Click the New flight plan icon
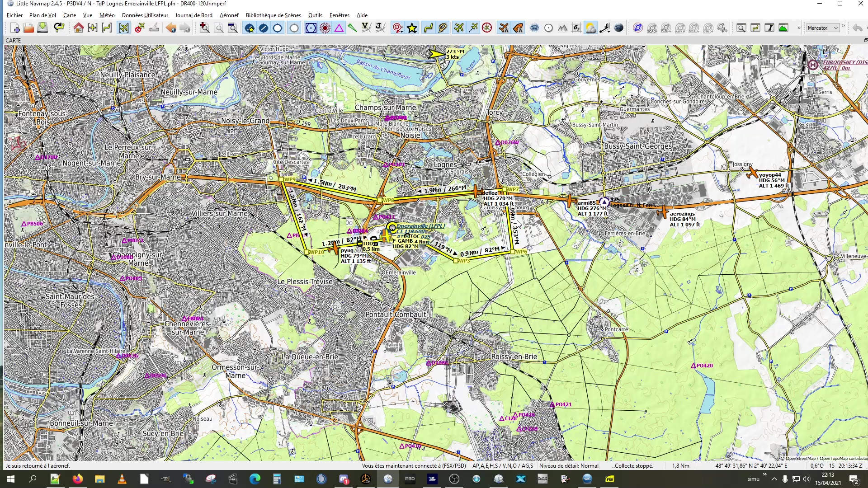This screenshot has height=488, width=868. tap(15, 28)
